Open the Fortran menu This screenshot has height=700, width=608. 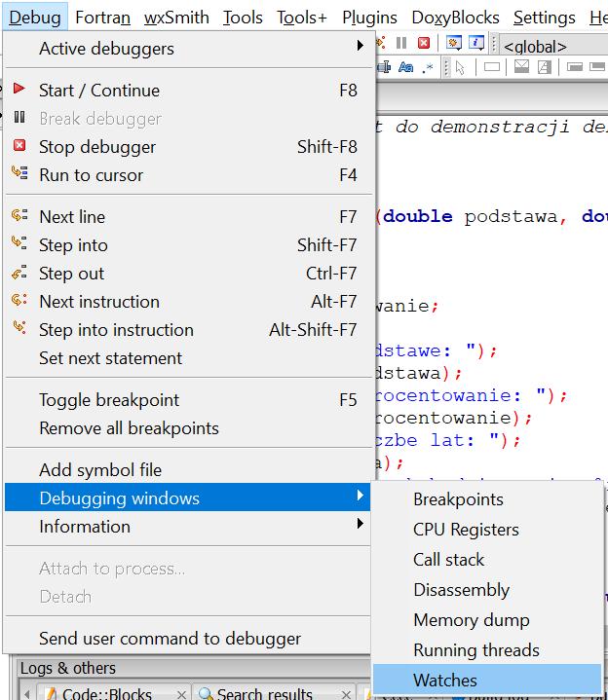click(x=102, y=18)
